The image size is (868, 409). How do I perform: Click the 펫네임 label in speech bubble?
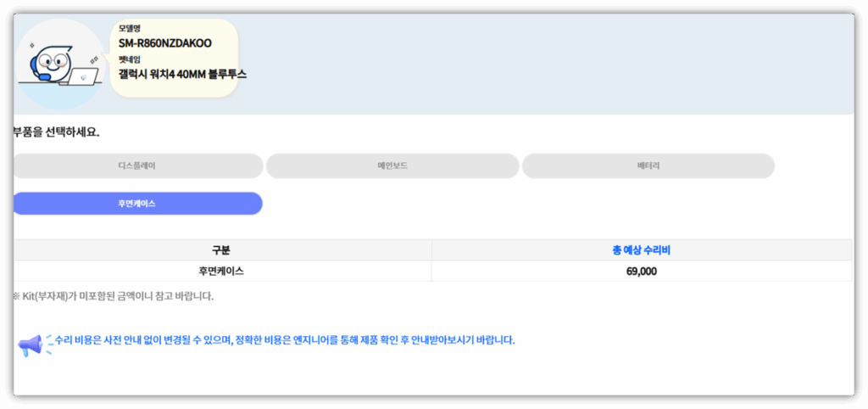pos(129,59)
